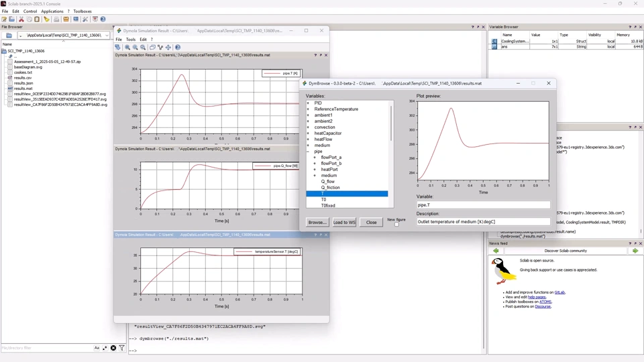Viewport: 644px width, 362px height.
Task: Expand the heatCapacitor variable node
Action: click(x=308, y=133)
